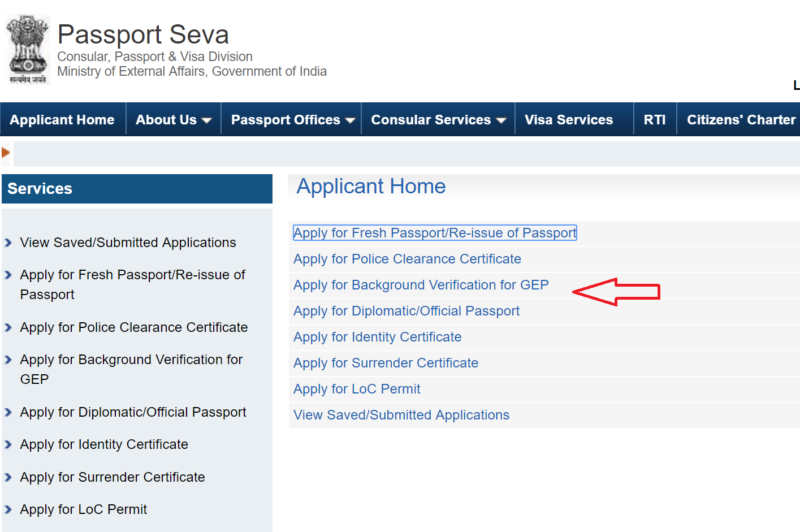Screen dimensions: 800x532
Task: Go to Applicant Home in navbar
Action: pyautogui.click(x=62, y=120)
